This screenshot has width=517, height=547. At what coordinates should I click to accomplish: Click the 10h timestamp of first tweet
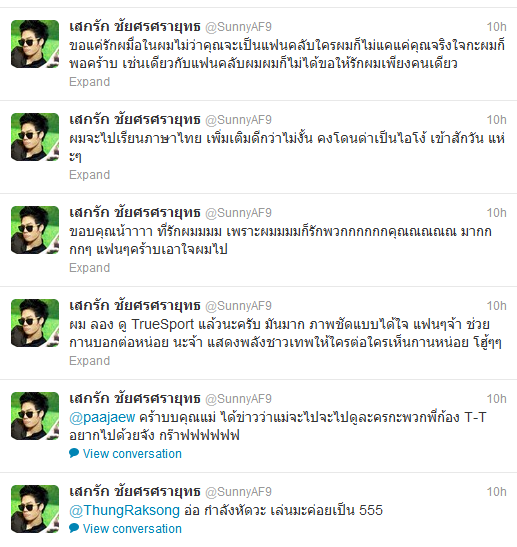pyautogui.click(x=496, y=27)
